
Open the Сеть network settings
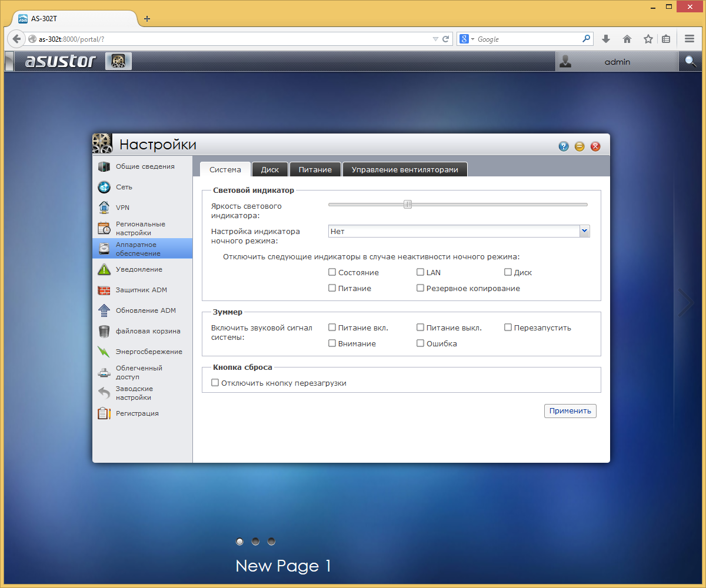tap(142, 187)
